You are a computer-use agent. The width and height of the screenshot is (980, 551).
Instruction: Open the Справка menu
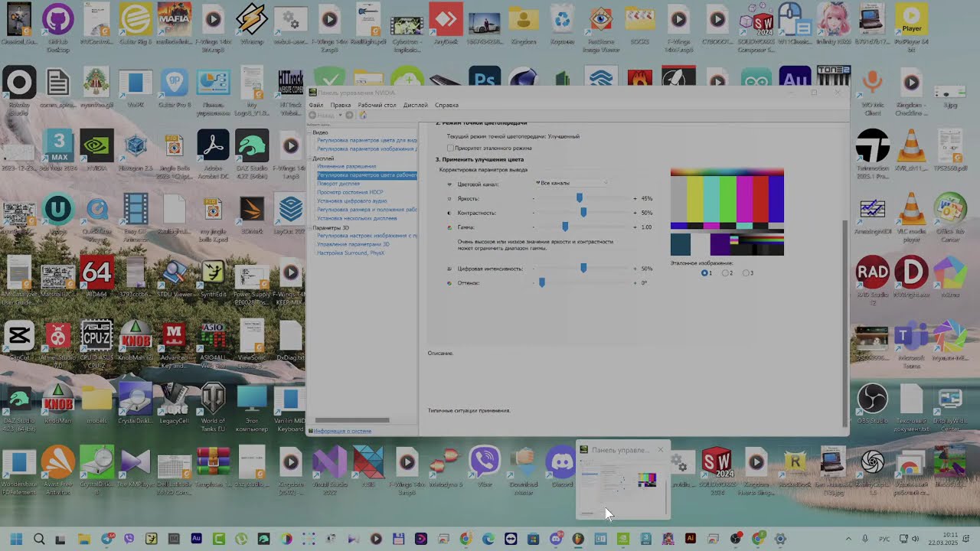pyautogui.click(x=446, y=105)
